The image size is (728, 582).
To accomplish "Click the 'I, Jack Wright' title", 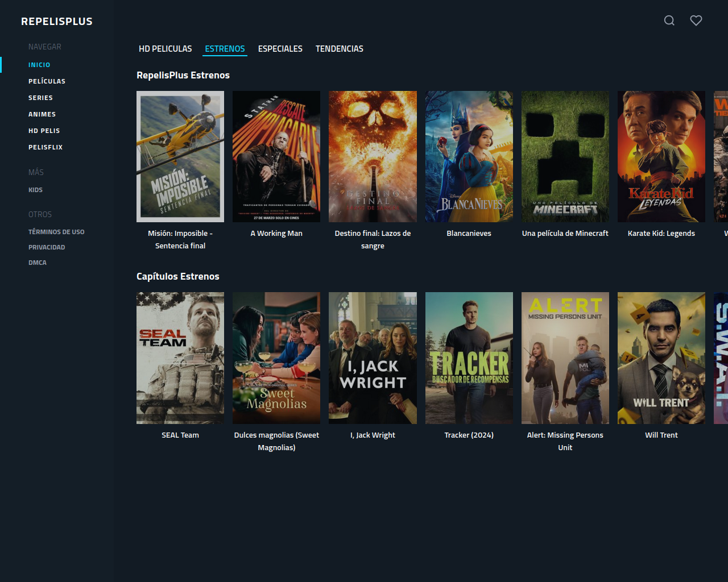I will pos(373,435).
